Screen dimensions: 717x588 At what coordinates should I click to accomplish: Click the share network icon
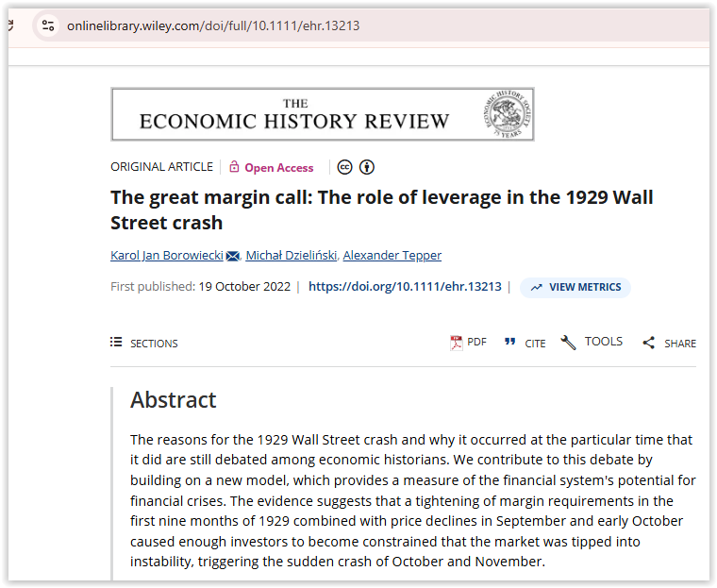coord(648,343)
